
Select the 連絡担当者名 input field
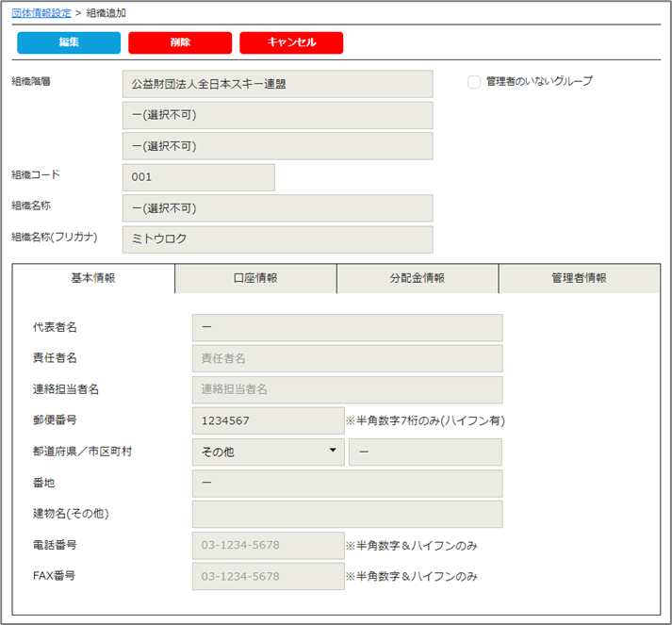point(347,389)
